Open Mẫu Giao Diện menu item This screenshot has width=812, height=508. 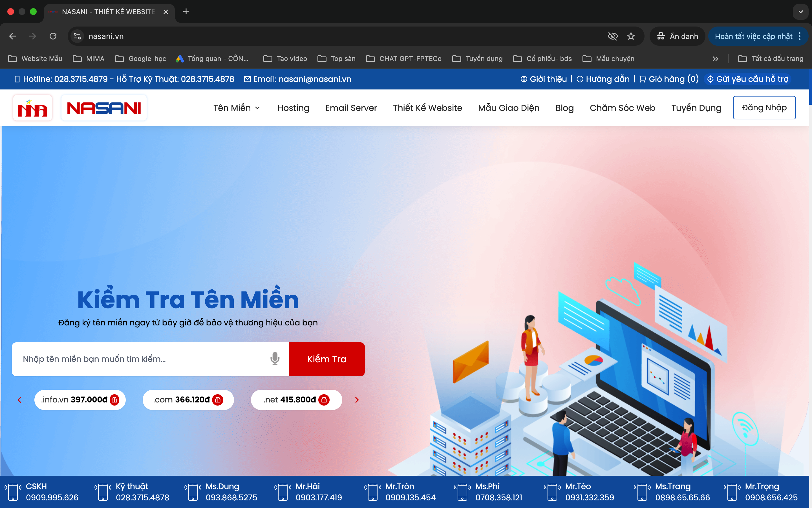pyautogui.click(x=509, y=108)
